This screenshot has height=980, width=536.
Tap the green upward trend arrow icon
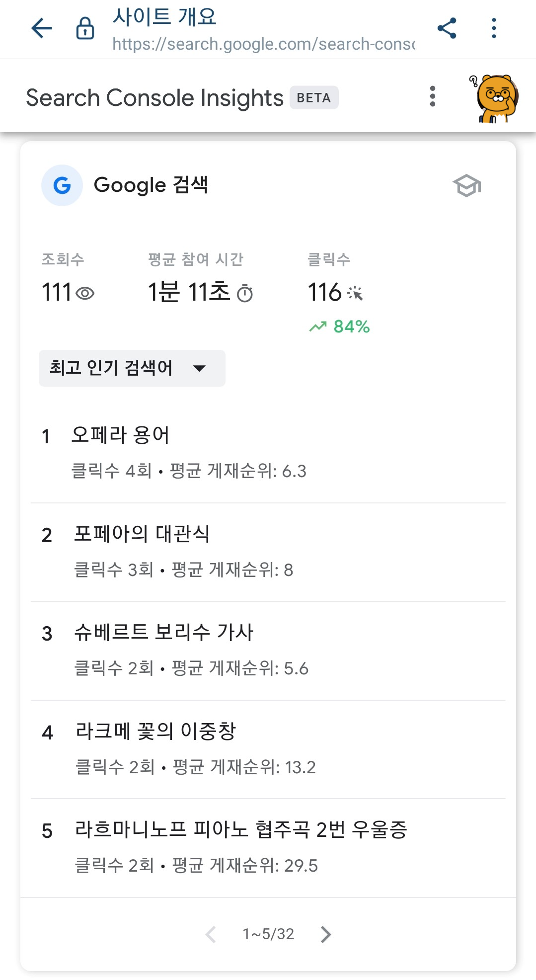(319, 326)
